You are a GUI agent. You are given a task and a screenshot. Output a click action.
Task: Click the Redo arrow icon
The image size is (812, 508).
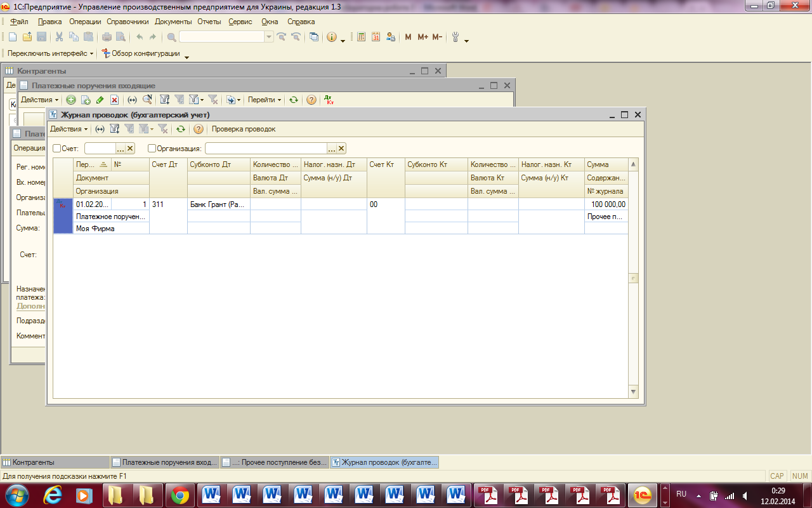pos(153,37)
